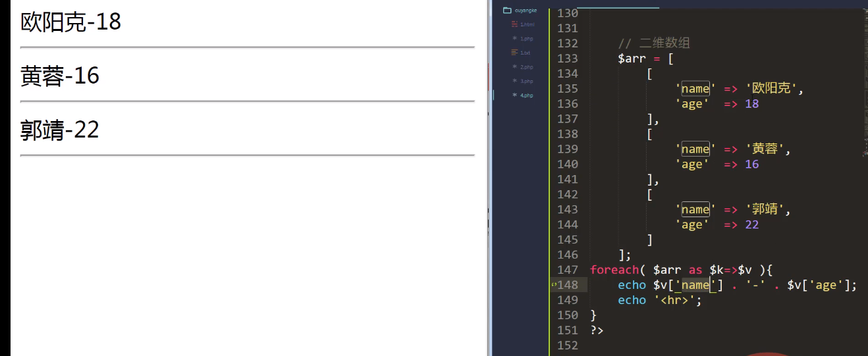Click line number 152 in gutter
Viewport: 868px width, 356px height.
(567, 345)
